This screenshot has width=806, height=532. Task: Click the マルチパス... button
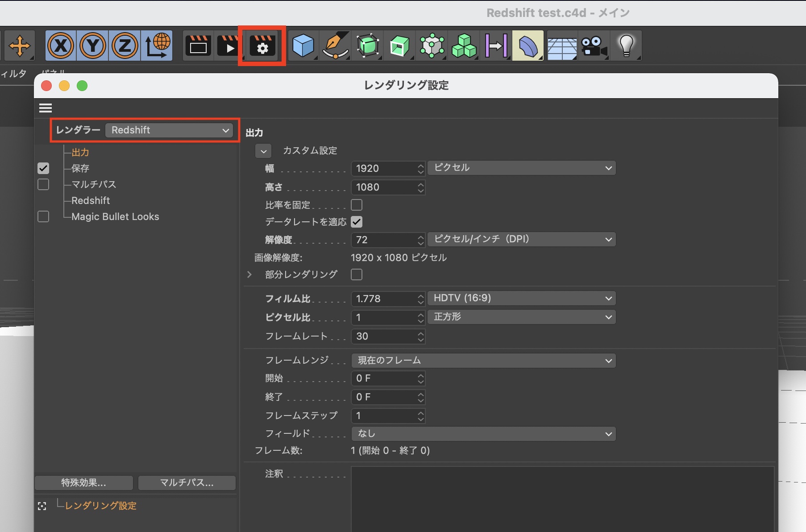[x=187, y=482]
